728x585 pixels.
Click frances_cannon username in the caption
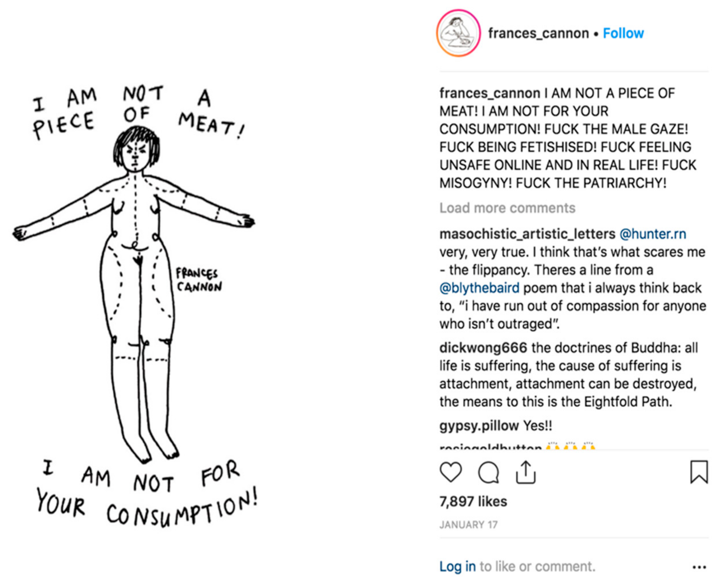pos(490,93)
